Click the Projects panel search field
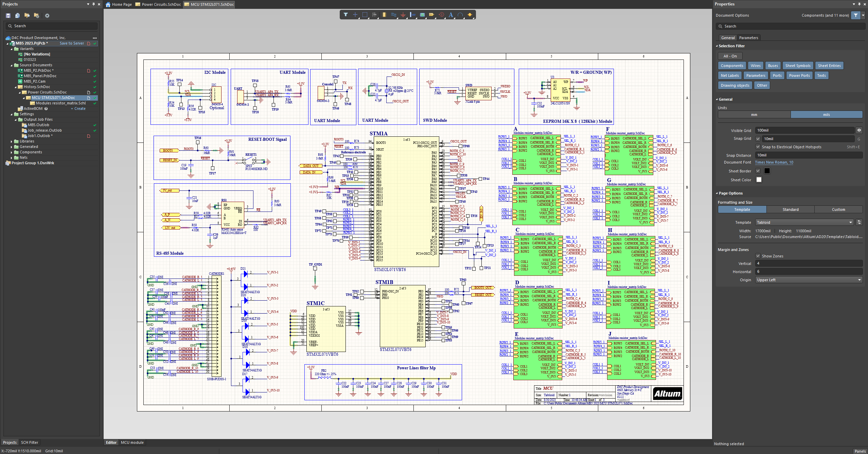Screen dimensions: 868x454 pos(52,26)
